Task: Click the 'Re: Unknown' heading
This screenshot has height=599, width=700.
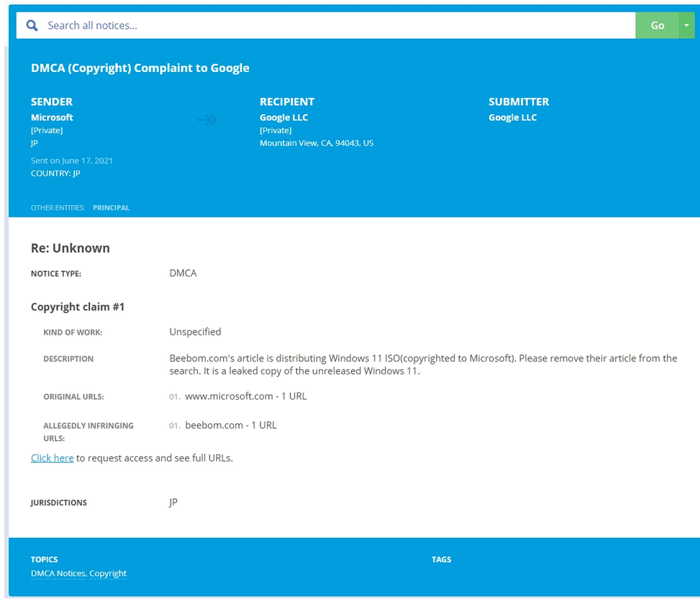Action: pyautogui.click(x=70, y=248)
